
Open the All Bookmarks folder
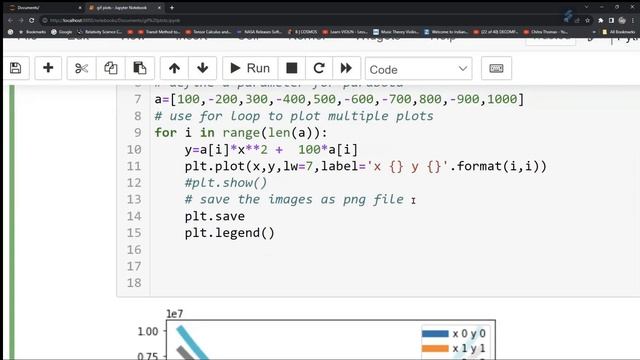[x=619, y=32]
